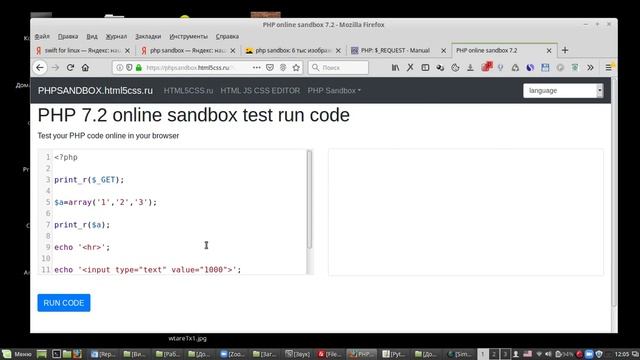Image resolution: width=640 pixels, height=360 pixels.
Task: Click code line '$a=array('1','2','3');'
Action: tap(105, 202)
